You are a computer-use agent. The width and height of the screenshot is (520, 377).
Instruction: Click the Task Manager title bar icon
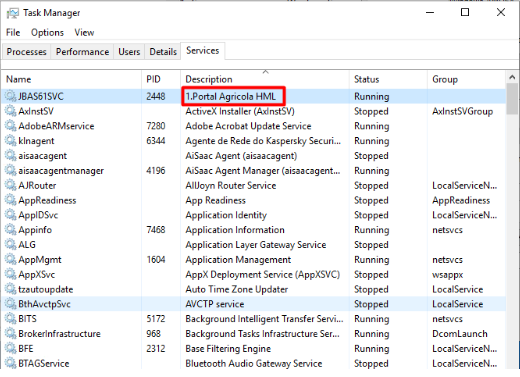tap(13, 13)
